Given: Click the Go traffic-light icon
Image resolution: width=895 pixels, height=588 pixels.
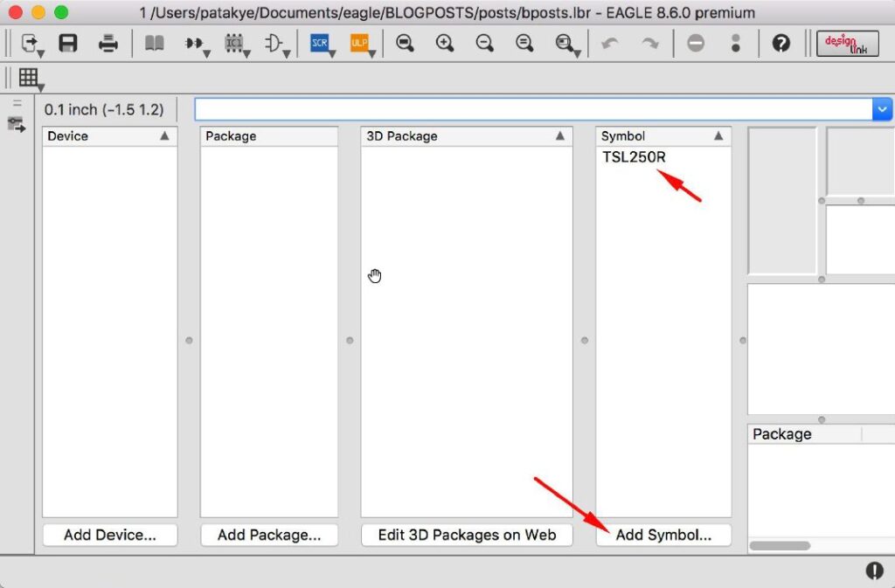Looking at the screenshot, I should click(x=736, y=44).
